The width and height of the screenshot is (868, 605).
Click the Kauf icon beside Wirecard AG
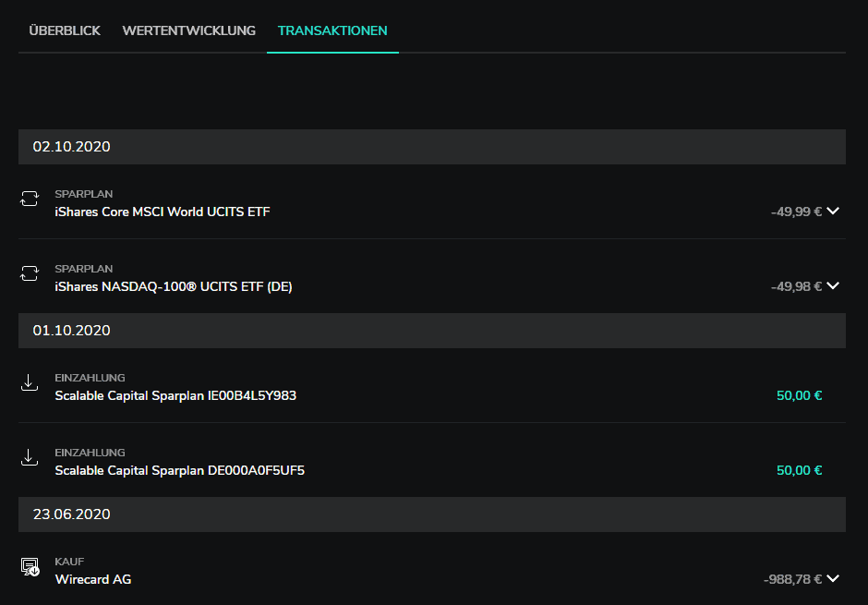30,567
